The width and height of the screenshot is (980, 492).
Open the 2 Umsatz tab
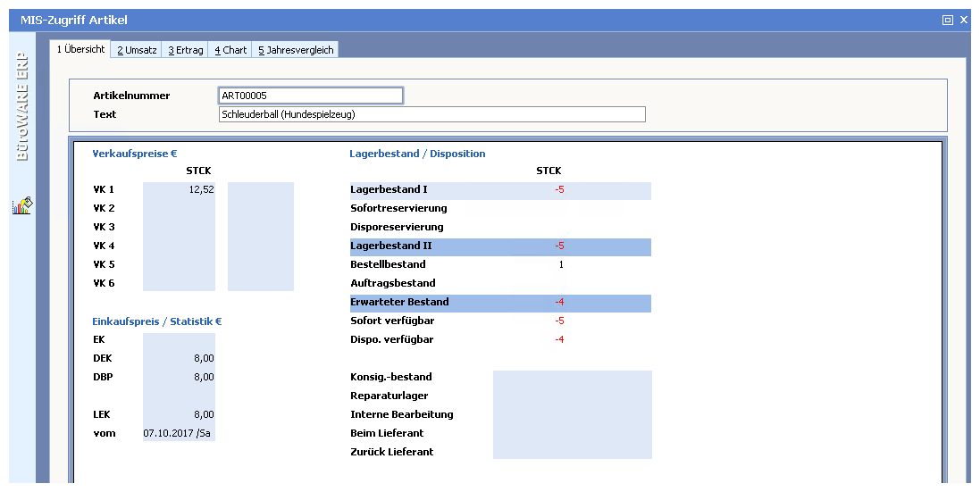pyautogui.click(x=137, y=50)
